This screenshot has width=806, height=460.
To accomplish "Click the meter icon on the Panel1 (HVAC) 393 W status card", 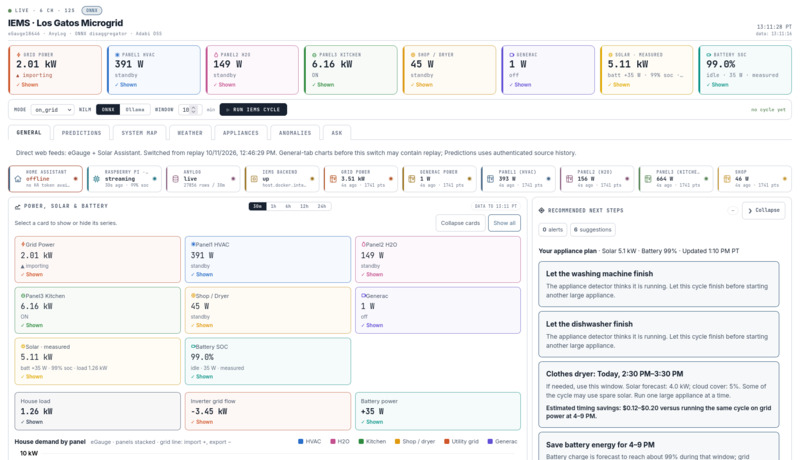I will tap(490, 179).
